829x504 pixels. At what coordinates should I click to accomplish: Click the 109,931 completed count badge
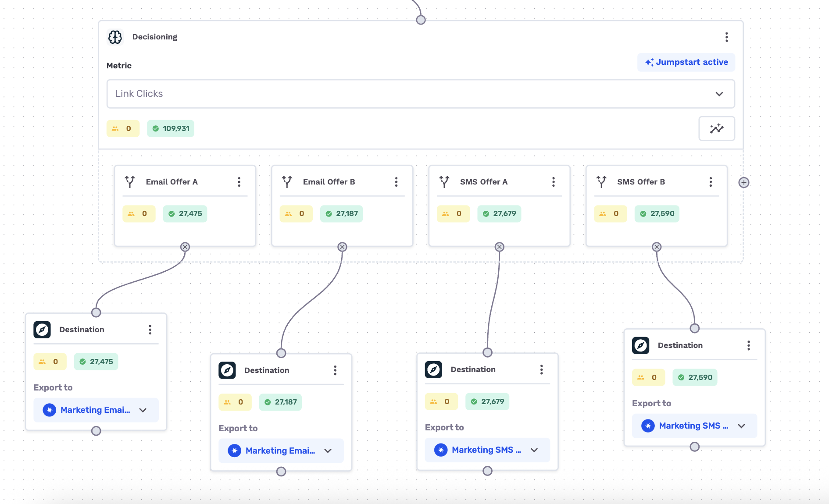click(171, 128)
